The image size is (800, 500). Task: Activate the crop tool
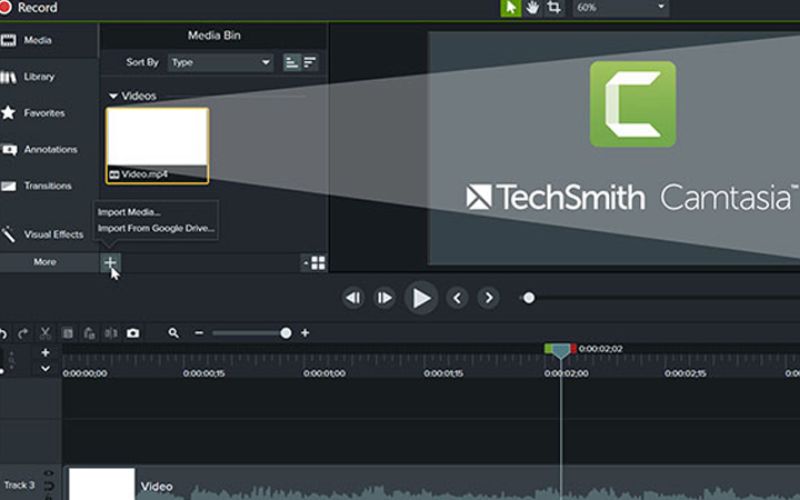[554, 8]
